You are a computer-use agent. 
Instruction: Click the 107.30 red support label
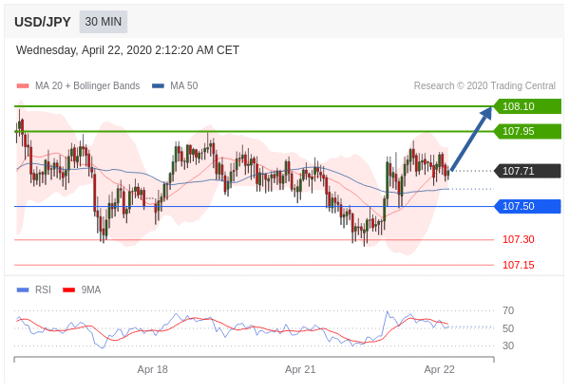point(519,239)
